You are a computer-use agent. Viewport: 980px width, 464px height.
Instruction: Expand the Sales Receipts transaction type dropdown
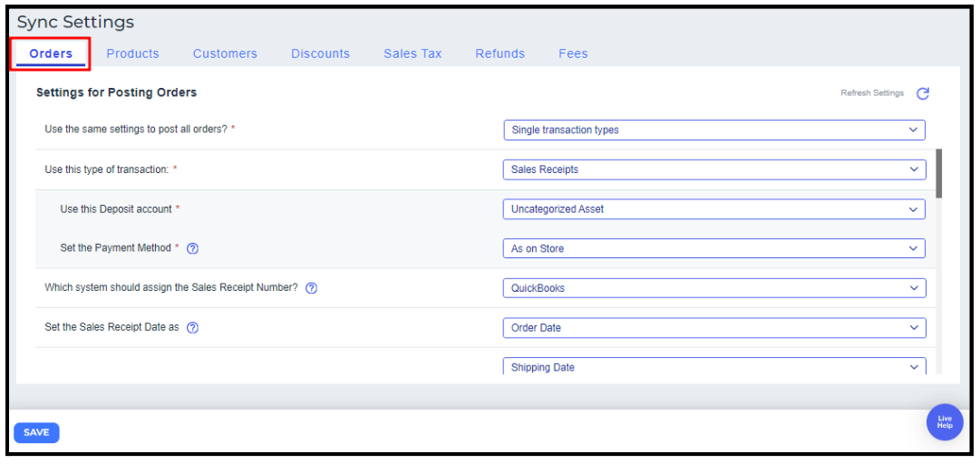[x=713, y=169]
